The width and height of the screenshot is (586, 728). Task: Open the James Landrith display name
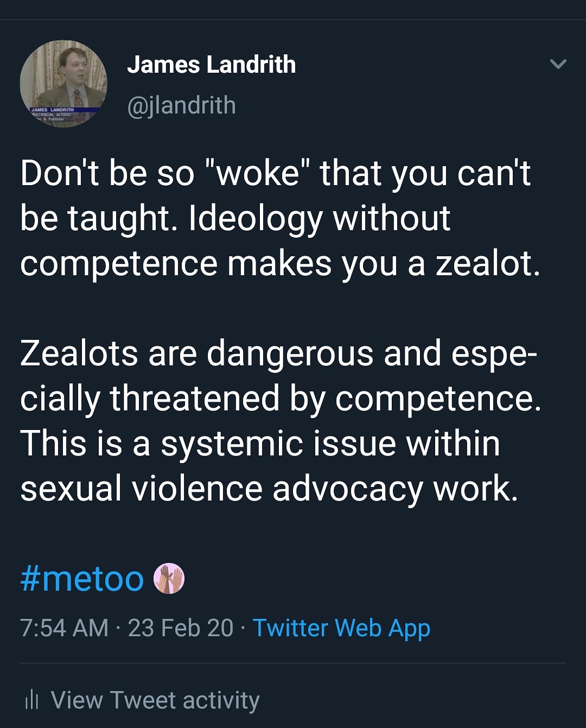pyautogui.click(x=211, y=65)
